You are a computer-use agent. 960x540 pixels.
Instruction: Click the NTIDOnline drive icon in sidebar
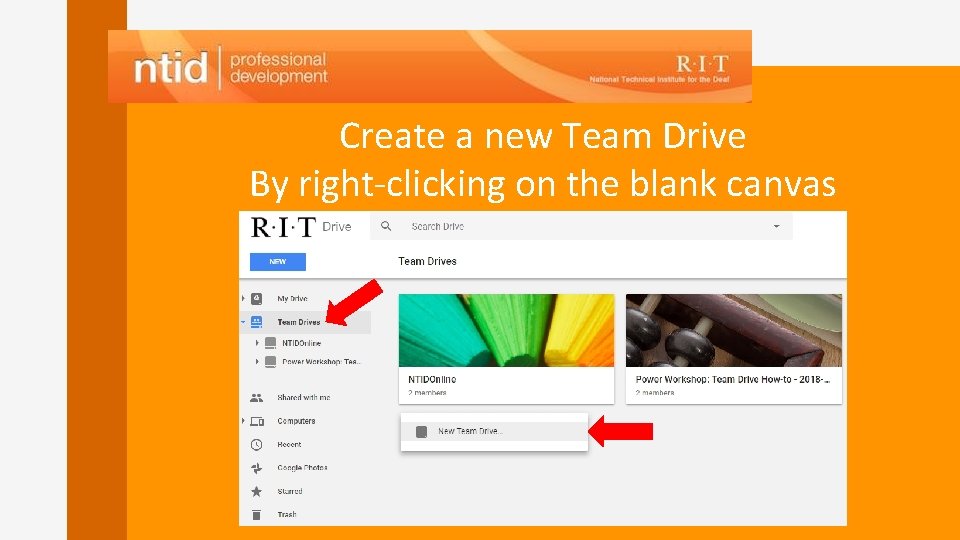click(x=270, y=343)
